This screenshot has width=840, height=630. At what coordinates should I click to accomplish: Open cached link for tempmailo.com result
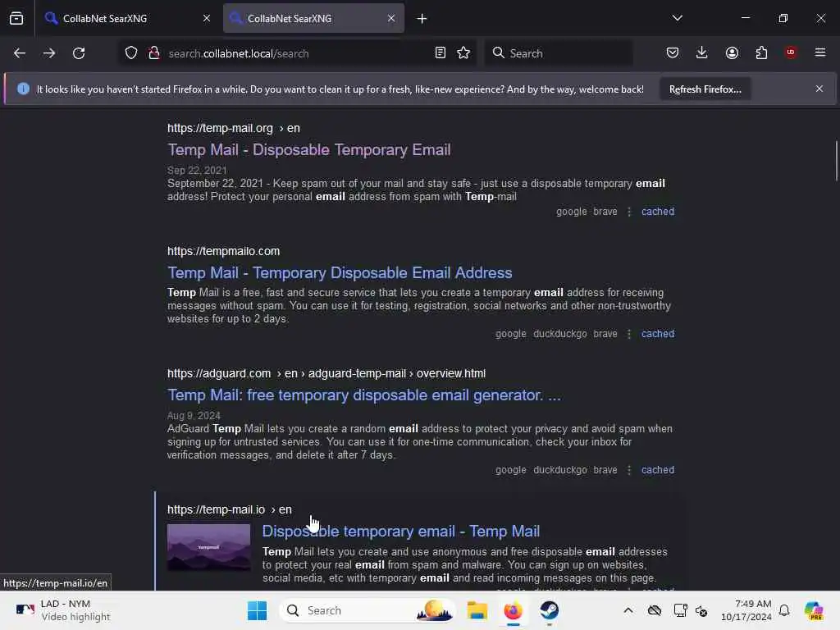658,334
